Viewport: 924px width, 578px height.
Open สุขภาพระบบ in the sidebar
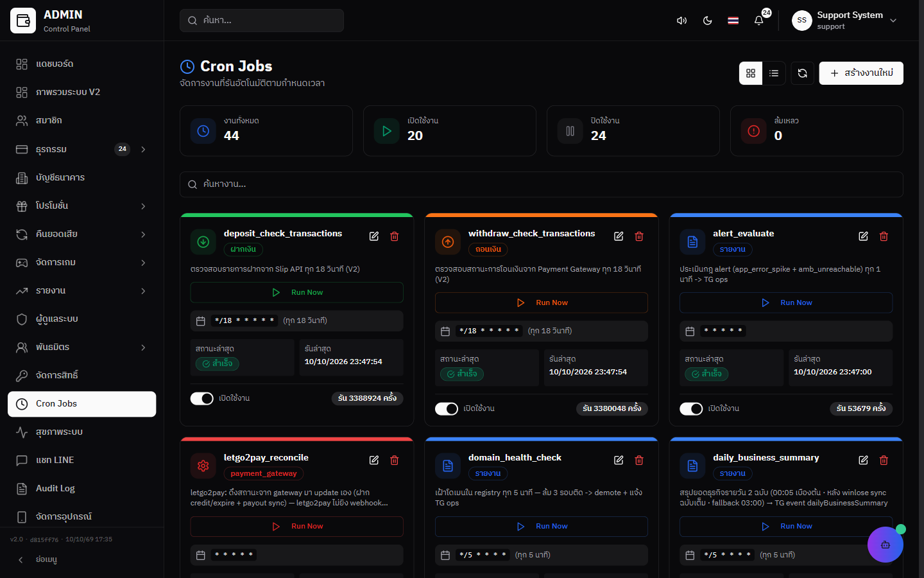click(x=81, y=432)
